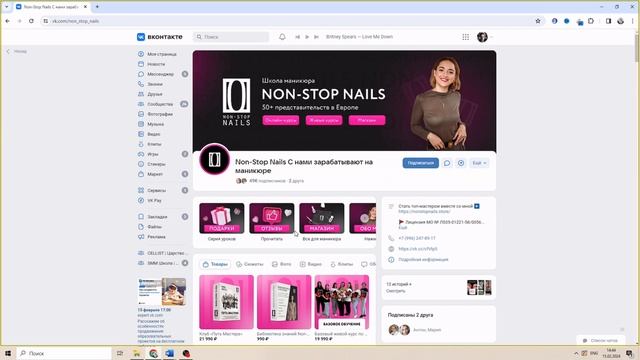640x360 pixels.
Task: Switch to the Сюжеты tab
Action: pyautogui.click(x=249, y=264)
